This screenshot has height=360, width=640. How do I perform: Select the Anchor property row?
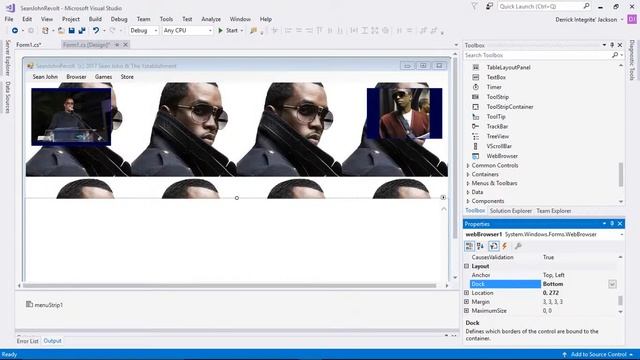coord(543,275)
